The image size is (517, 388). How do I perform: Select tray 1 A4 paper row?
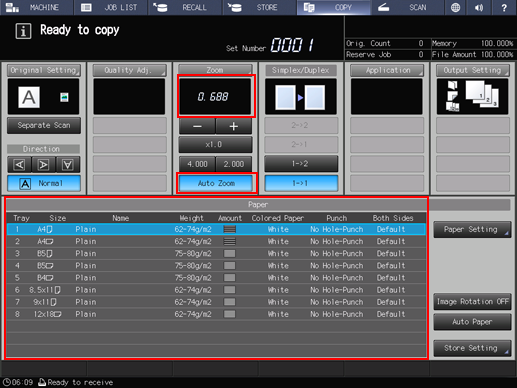216,229
